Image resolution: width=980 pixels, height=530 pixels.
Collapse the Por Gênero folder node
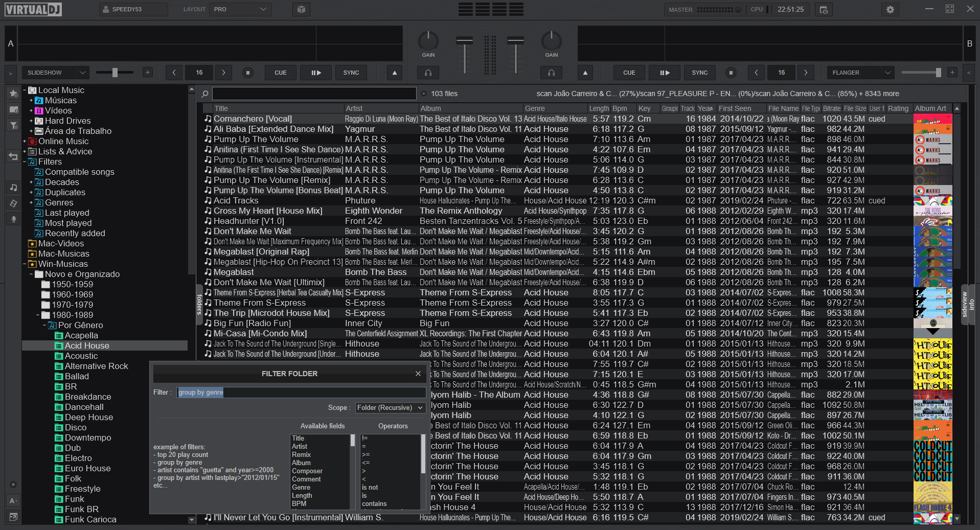click(44, 325)
